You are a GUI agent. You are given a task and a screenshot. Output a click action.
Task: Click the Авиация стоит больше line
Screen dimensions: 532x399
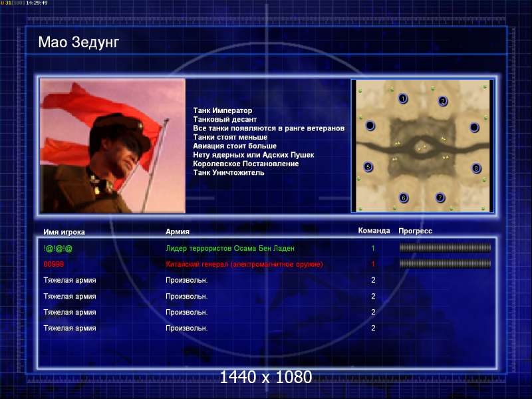(235, 146)
